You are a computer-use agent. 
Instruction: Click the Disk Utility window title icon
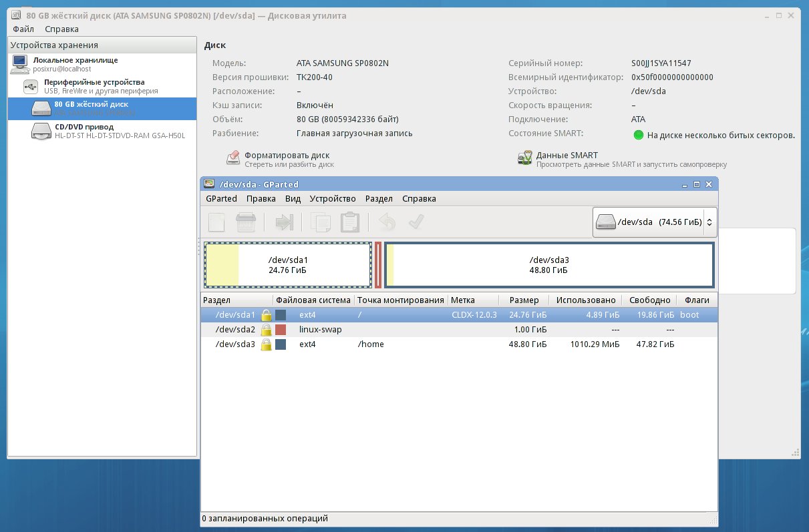[17, 15]
